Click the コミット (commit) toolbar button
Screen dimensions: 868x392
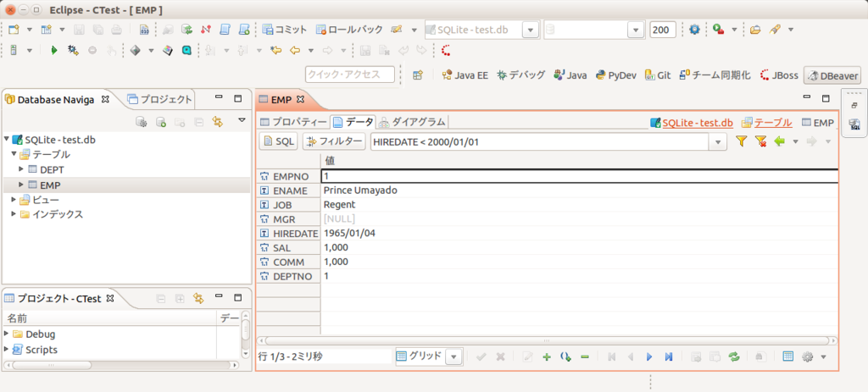[x=285, y=30]
